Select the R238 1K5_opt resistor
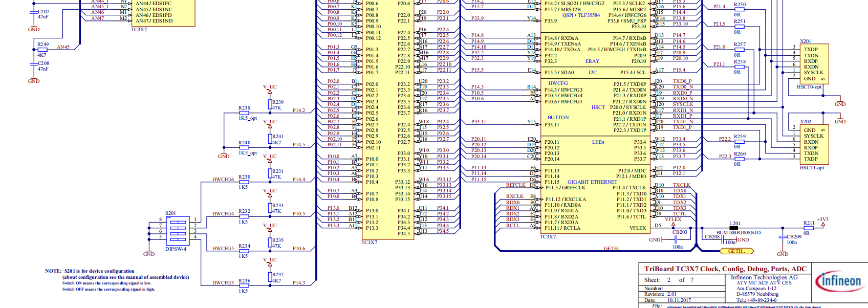 tap(244, 113)
